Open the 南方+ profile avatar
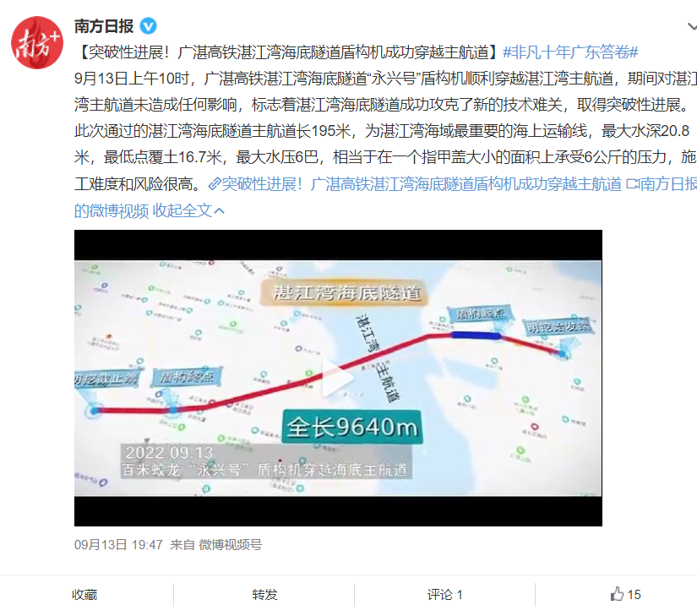 pyautogui.click(x=37, y=42)
